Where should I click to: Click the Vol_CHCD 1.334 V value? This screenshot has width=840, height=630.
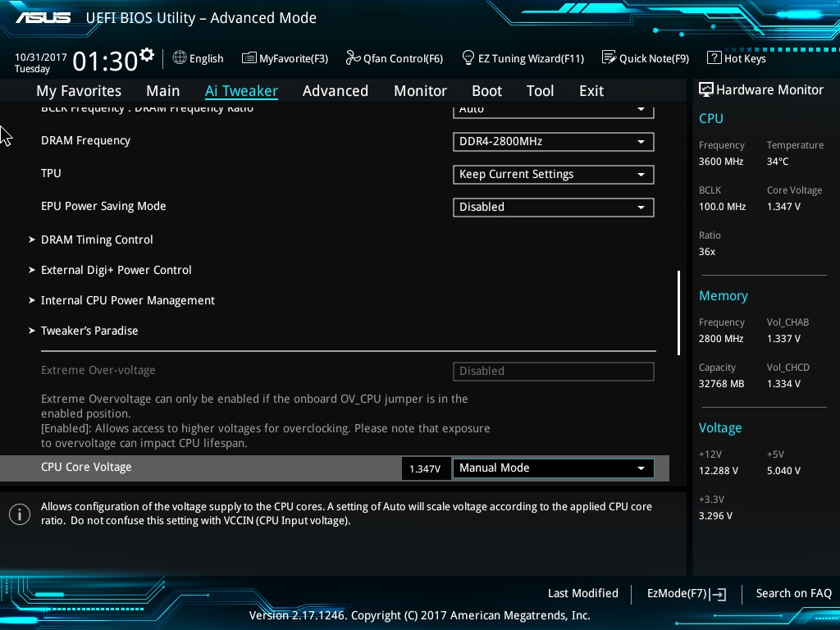coord(783,384)
